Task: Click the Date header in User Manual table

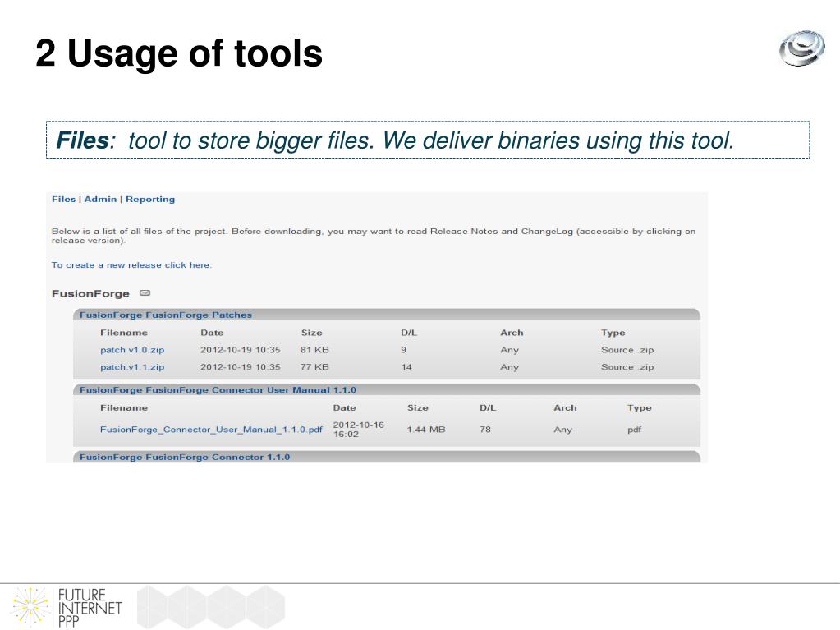Action: [x=345, y=407]
